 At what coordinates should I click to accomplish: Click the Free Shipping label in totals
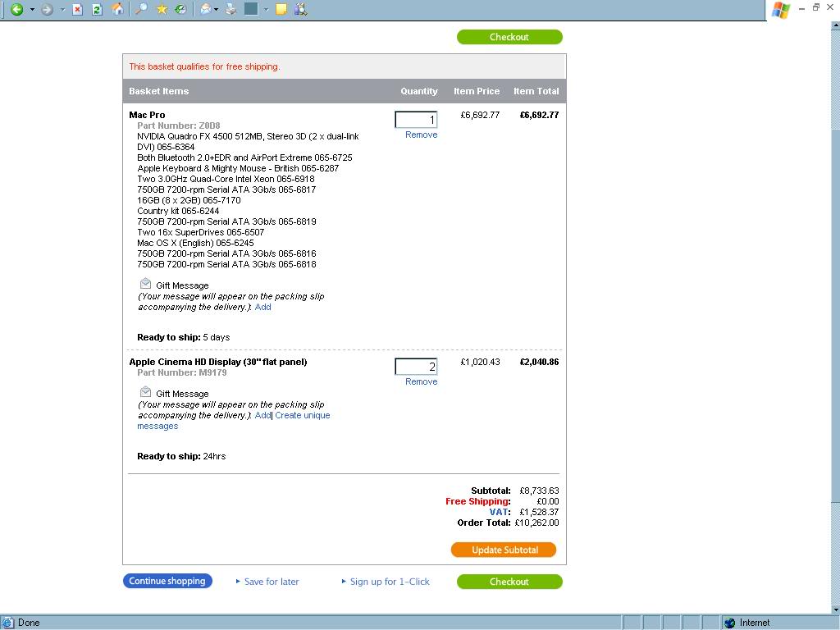[x=478, y=501]
